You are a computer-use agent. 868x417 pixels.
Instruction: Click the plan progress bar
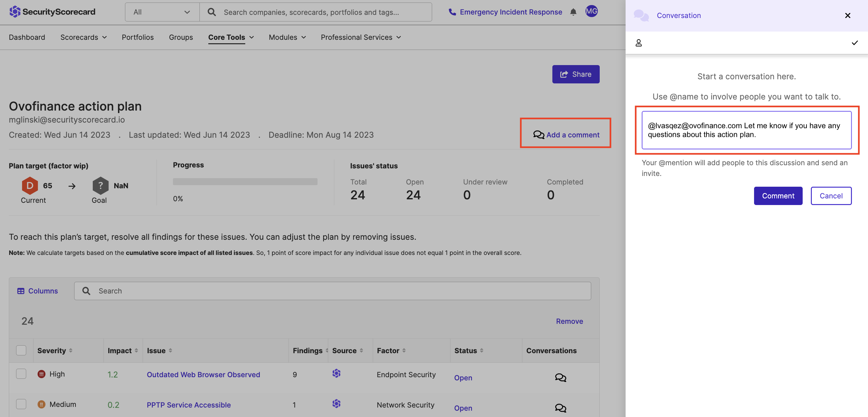pos(245,182)
